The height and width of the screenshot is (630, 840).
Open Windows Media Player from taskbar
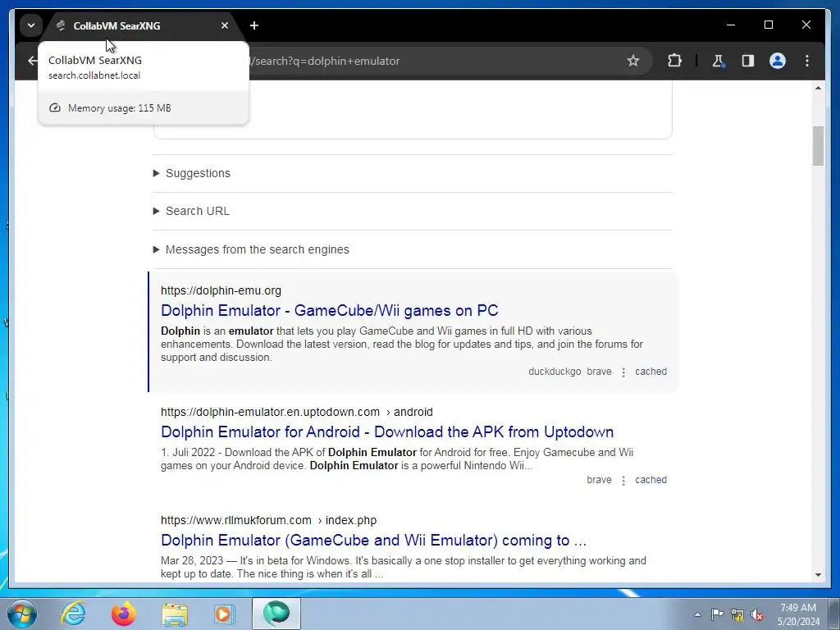click(224, 614)
